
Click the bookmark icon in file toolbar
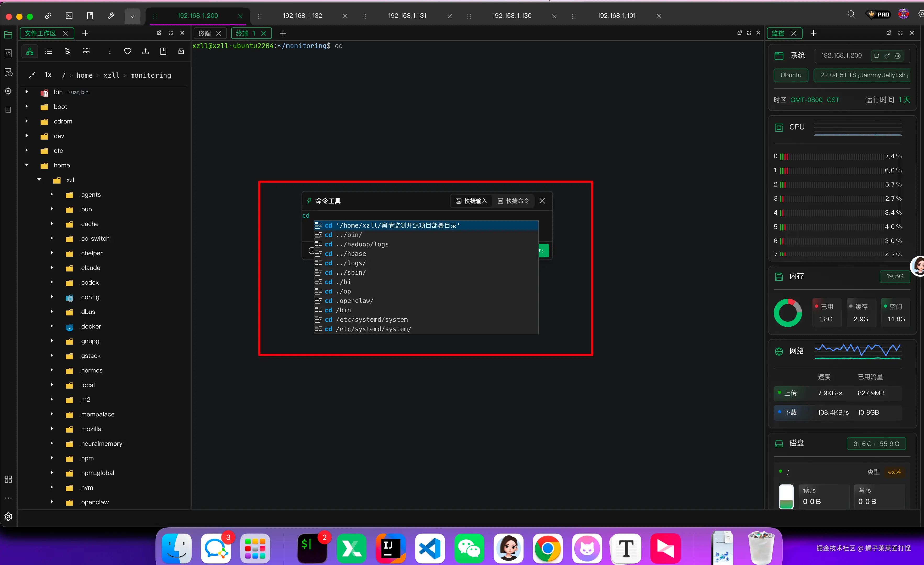(x=163, y=51)
